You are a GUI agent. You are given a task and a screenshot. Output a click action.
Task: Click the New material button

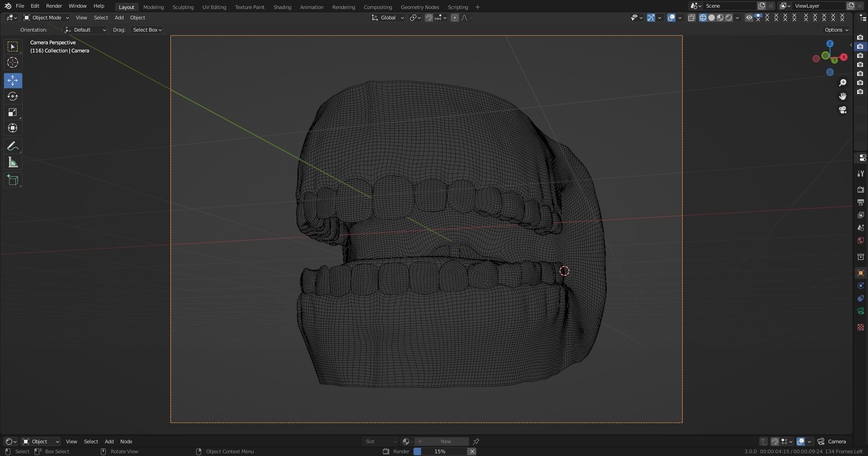441,442
